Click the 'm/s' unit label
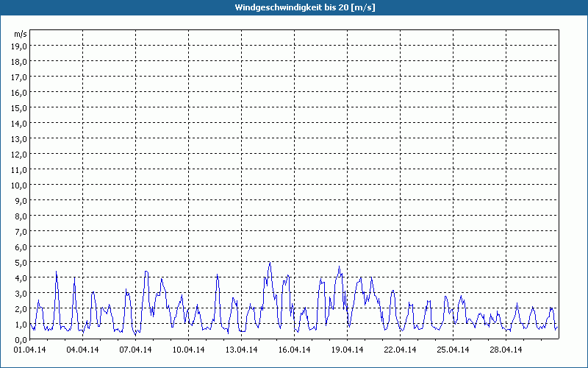This screenshot has width=588, height=368. point(21,34)
